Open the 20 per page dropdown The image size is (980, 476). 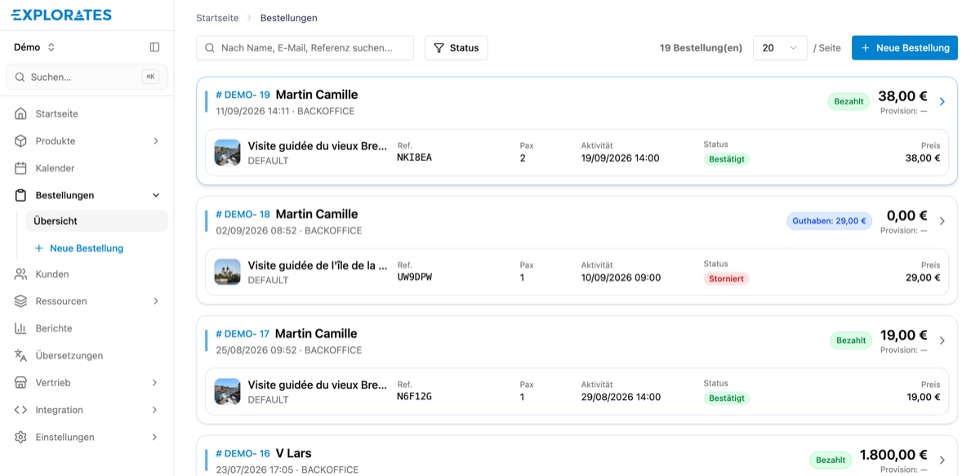tap(780, 48)
